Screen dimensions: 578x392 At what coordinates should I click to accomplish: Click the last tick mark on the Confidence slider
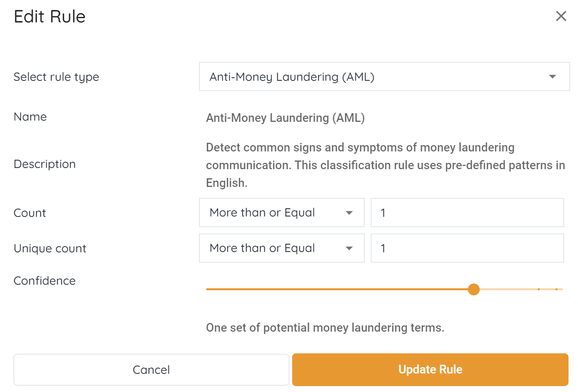[556, 289]
